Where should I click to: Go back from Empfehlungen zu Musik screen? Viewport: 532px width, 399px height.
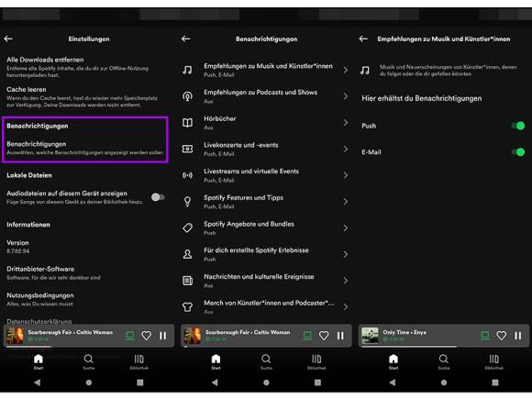pyautogui.click(x=363, y=39)
